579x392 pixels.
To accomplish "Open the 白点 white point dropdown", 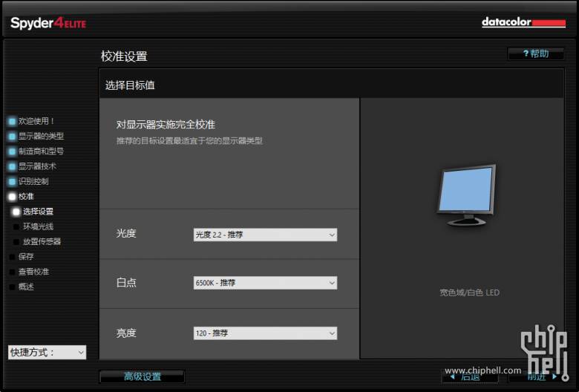I will pyautogui.click(x=265, y=283).
